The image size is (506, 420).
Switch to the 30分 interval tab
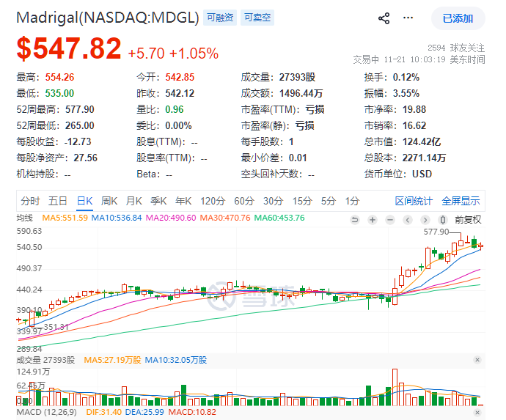(273, 201)
